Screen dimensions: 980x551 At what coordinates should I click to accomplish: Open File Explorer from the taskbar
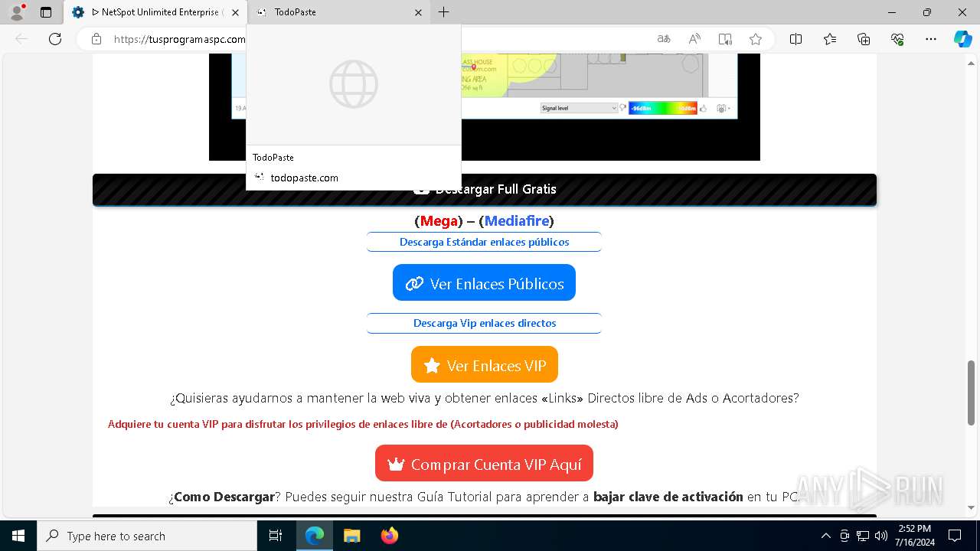[x=351, y=536]
